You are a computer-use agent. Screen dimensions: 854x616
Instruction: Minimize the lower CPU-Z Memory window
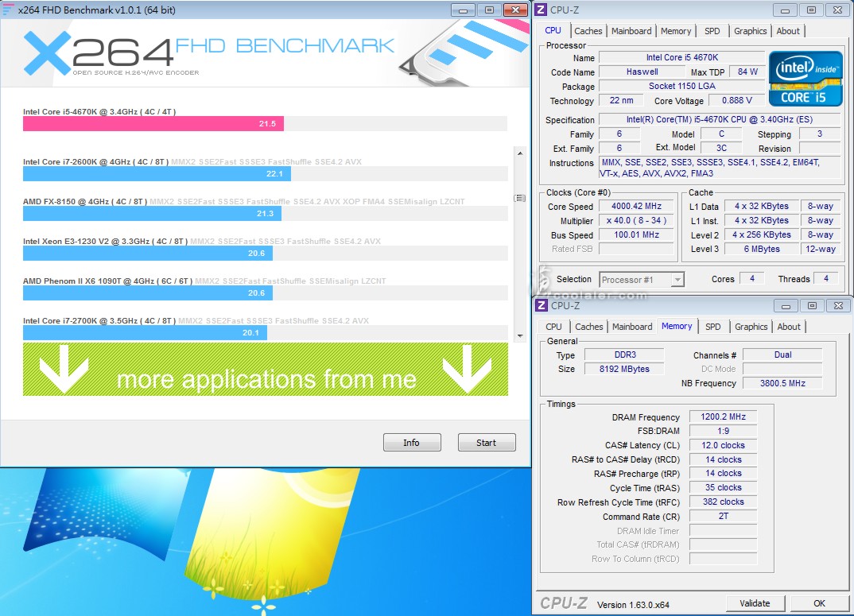pyautogui.click(x=786, y=305)
